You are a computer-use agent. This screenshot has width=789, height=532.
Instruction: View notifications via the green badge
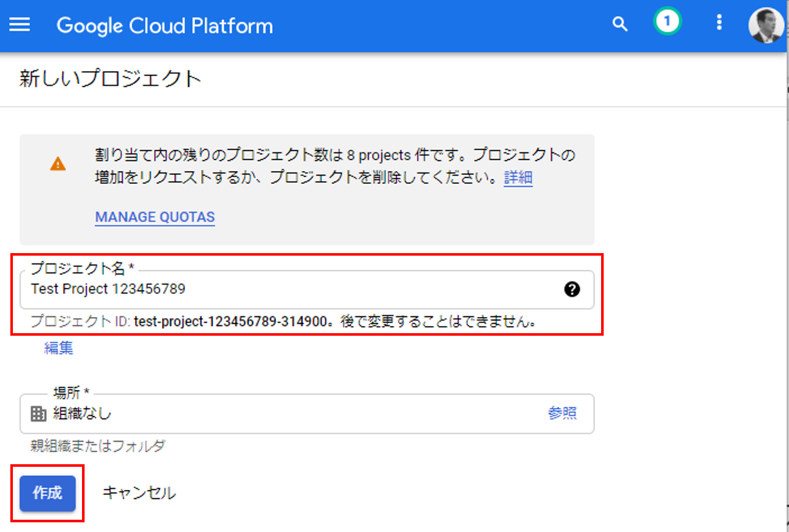pos(667,23)
